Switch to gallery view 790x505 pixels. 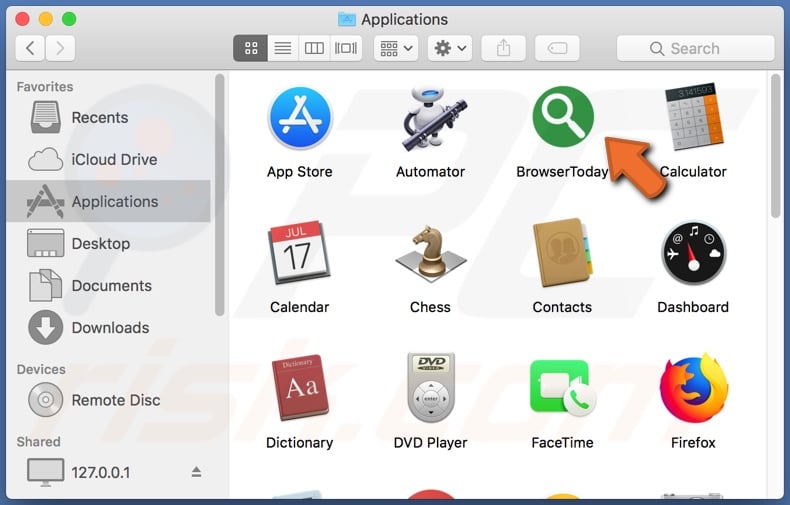(x=346, y=48)
